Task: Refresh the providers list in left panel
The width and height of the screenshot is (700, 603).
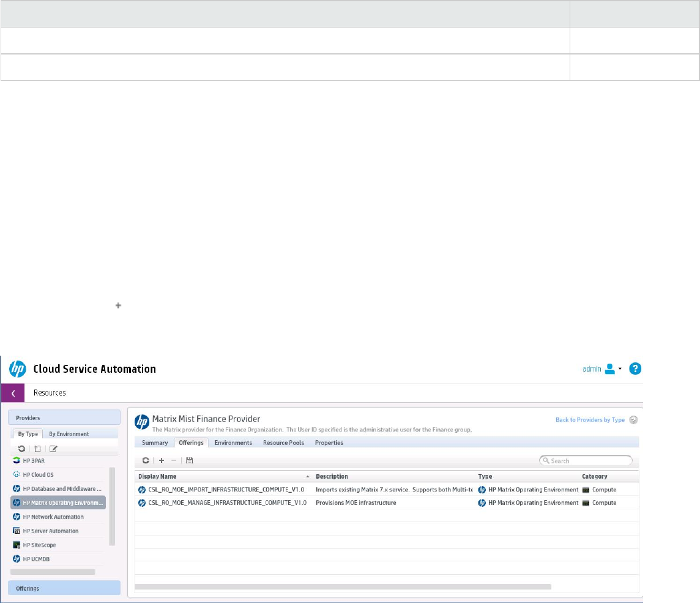Action: click(21, 449)
